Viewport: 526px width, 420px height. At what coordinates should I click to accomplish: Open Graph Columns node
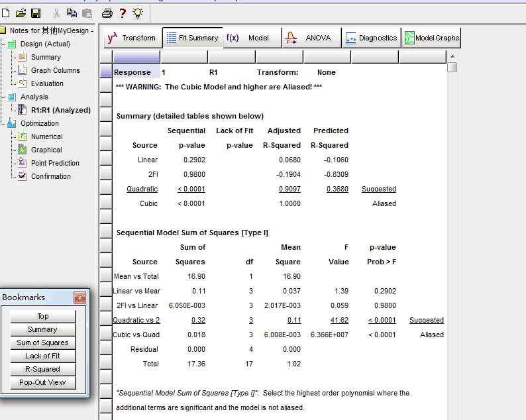[x=56, y=70]
